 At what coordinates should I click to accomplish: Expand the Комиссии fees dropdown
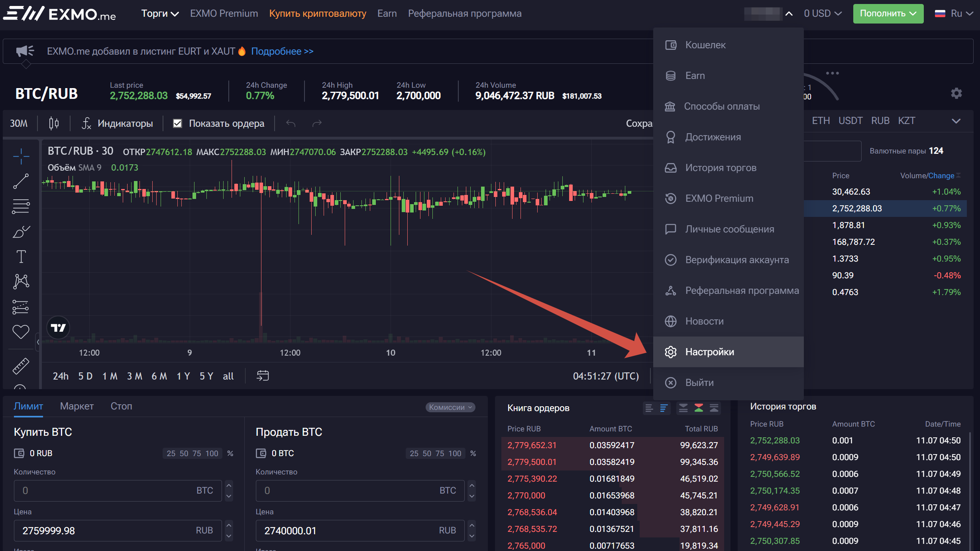click(x=450, y=407)
